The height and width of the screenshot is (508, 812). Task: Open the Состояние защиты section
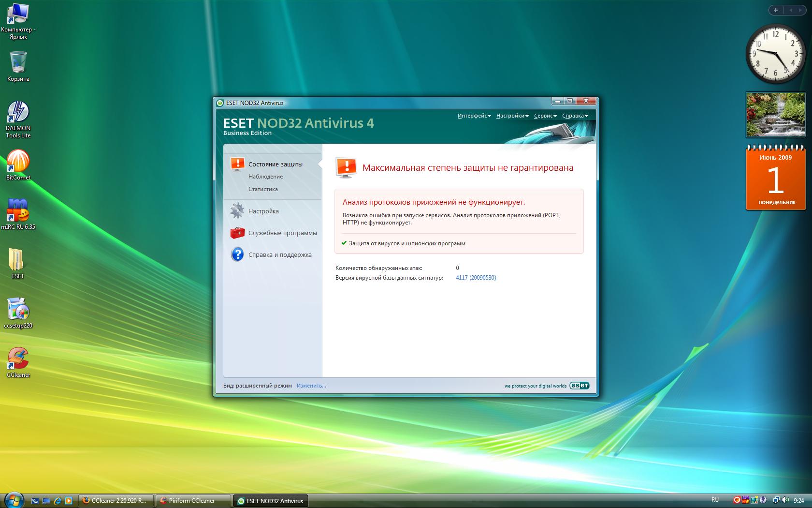[275, 164]
